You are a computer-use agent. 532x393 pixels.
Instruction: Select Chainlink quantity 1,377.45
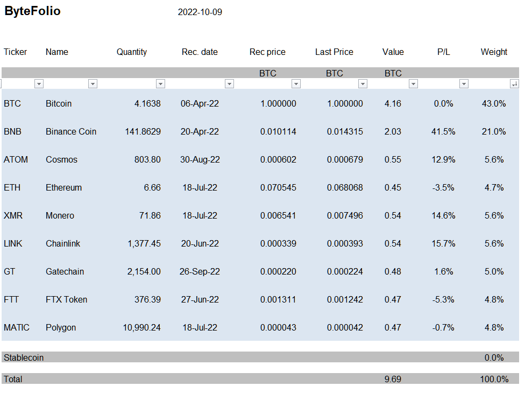(x=144, y=243)
